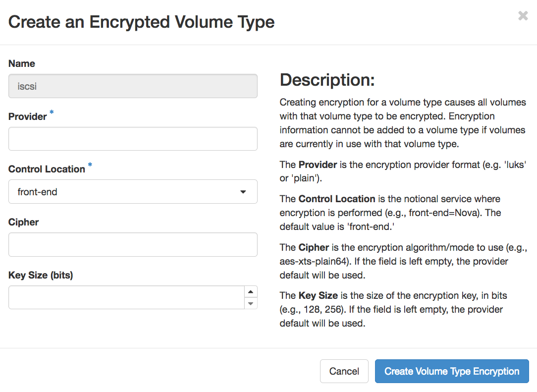Decrease Key Size with the down arrow
537x392 pixels.
tap(251, 303)
